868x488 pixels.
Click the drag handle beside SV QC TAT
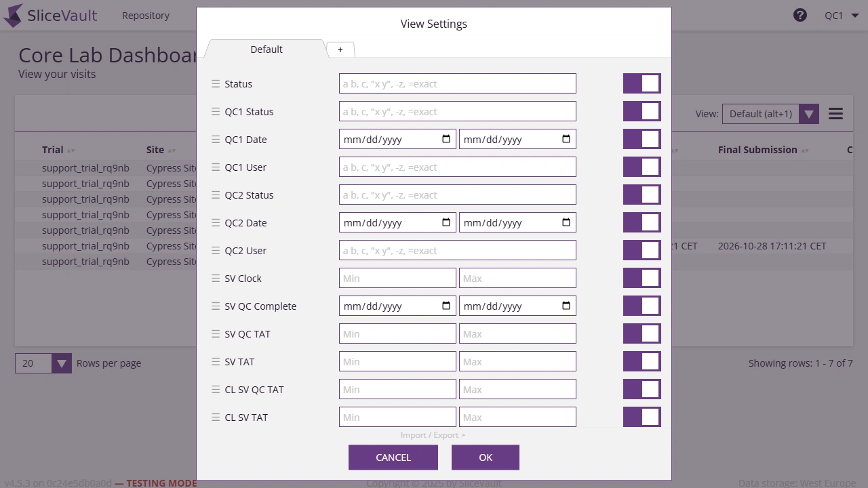[x=216, y=334]
